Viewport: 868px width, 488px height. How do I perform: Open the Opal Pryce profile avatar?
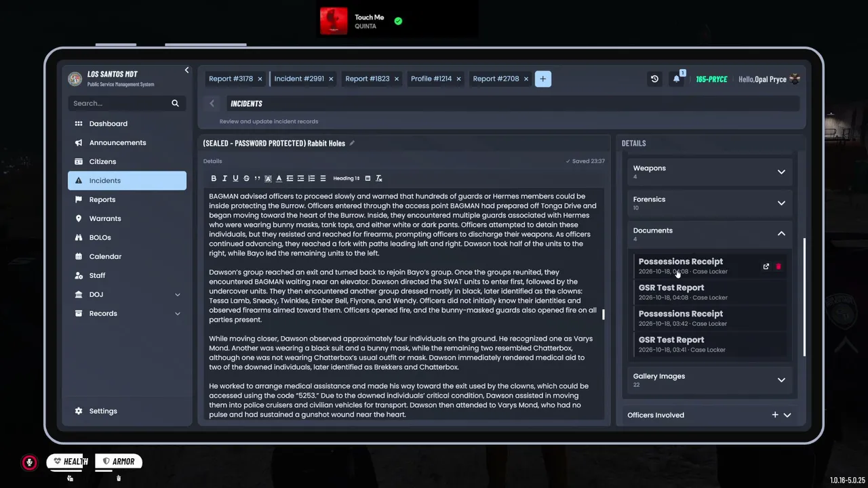[795, 79]
